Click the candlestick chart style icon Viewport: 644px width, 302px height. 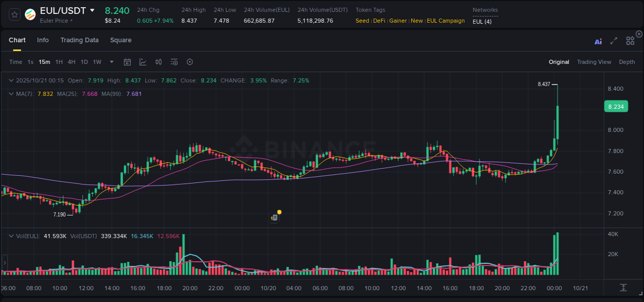click(159, 62)
